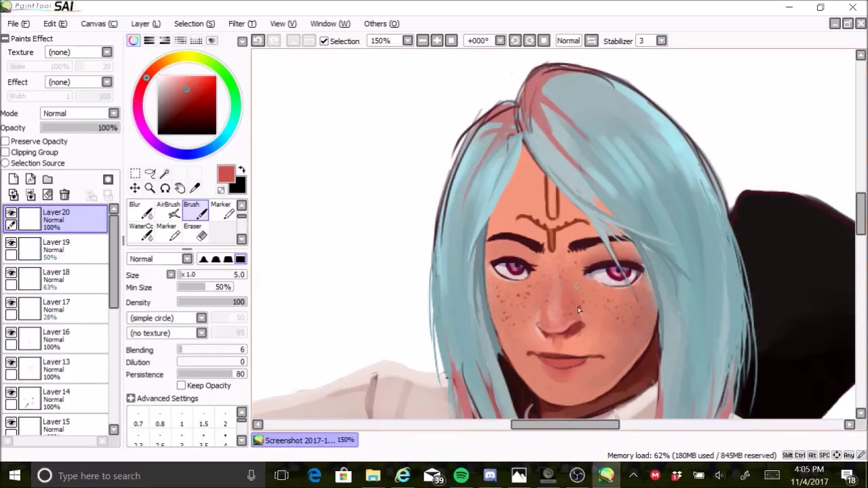Clear the selected layer

click(47, 195)
